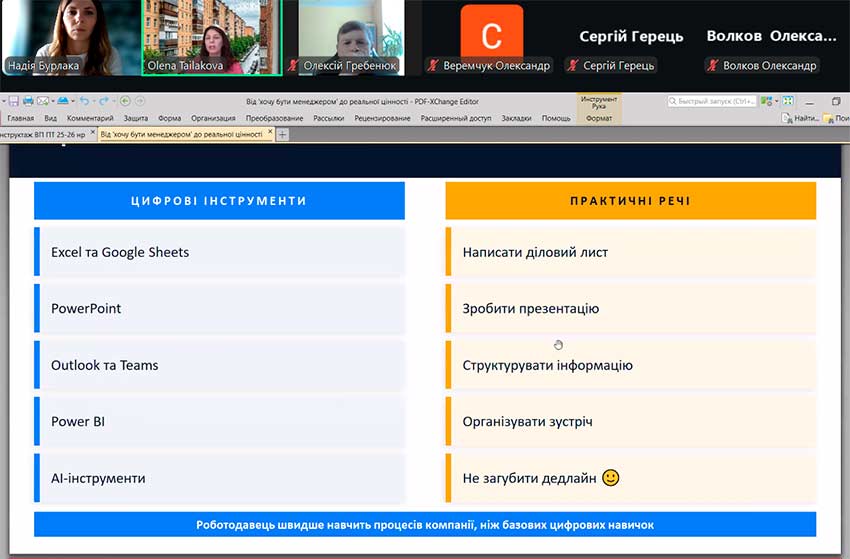Click the PowerPoint row
This screenshot has width=850, height=559.
point(219,309)
